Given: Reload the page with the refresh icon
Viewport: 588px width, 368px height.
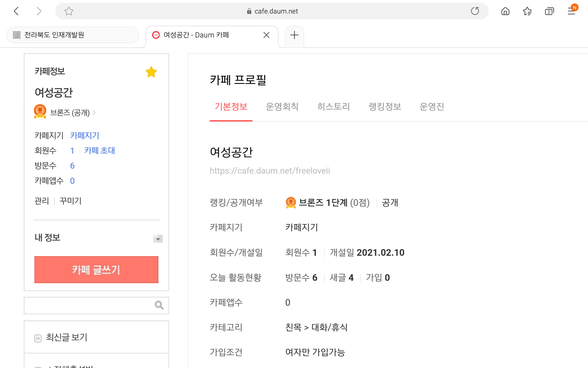Looking at the screenshot, I should click(475, 11).
